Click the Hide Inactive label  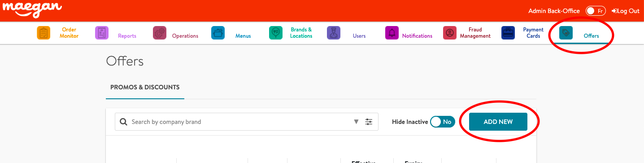410,122
